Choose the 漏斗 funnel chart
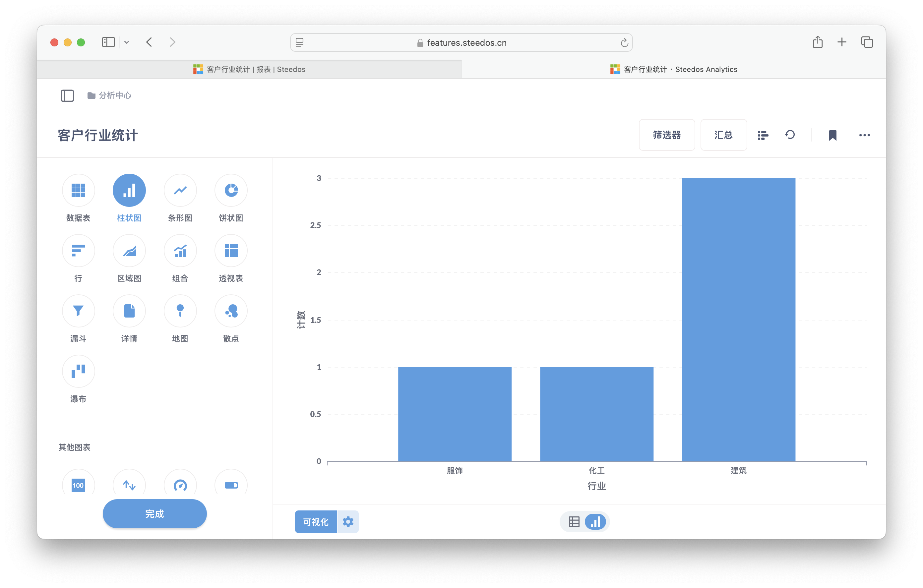This screenshot has height=588, width=923. [x=78, y=311]
